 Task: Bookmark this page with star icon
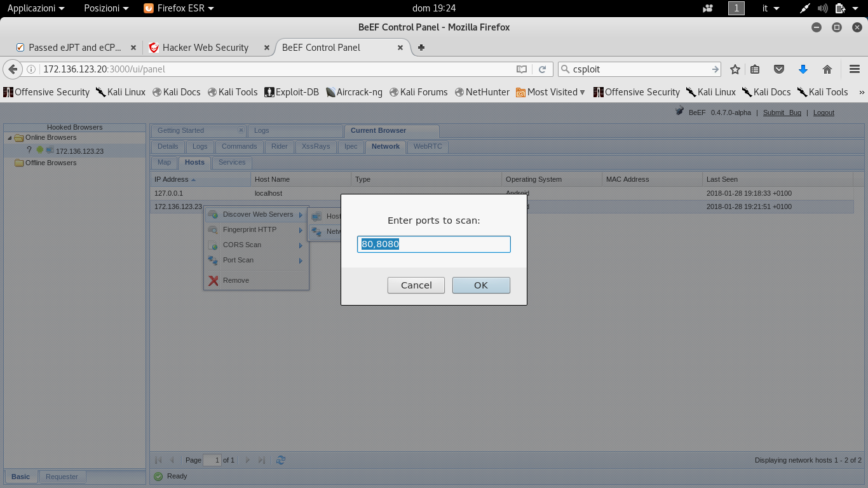(x=735, y=69)
